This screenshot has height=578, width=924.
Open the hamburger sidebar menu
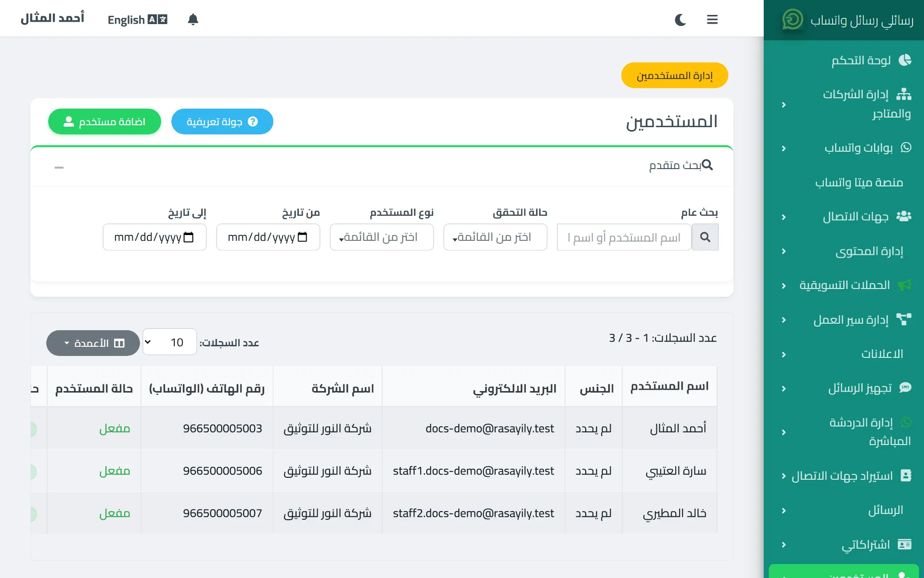(x=712, y=20)
